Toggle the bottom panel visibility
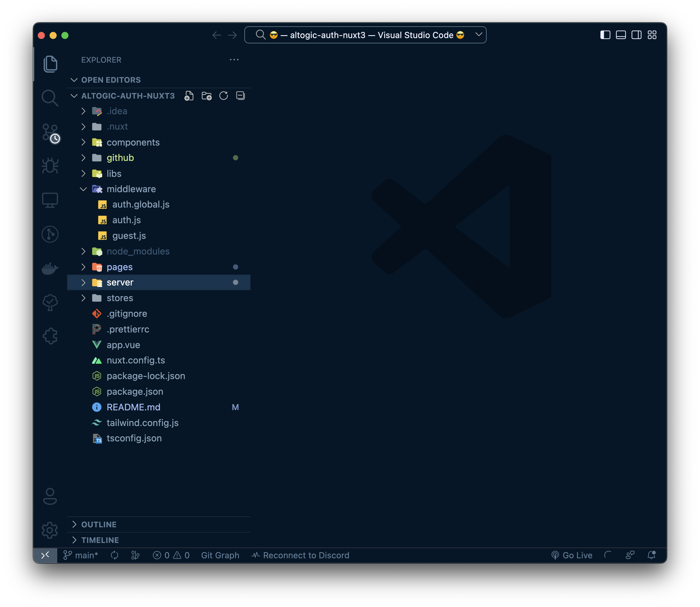This screenshot has width=700, height=607. click(621, 35)
